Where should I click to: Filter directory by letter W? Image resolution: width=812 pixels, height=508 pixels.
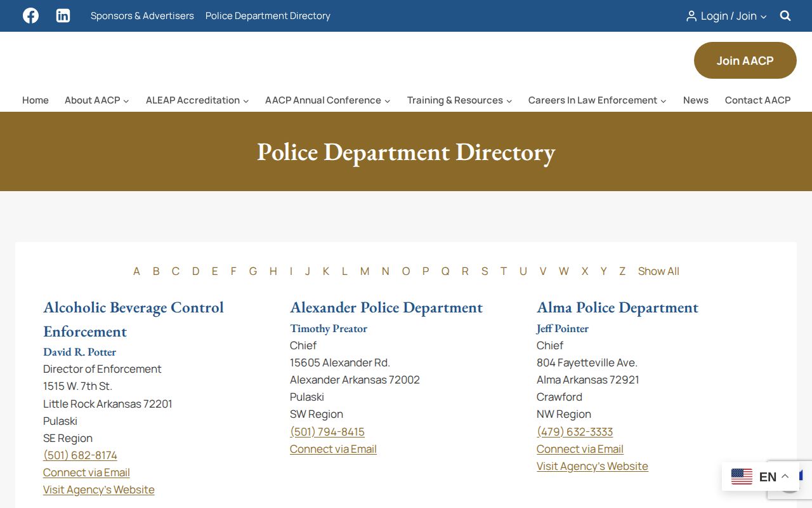point(564,271)
